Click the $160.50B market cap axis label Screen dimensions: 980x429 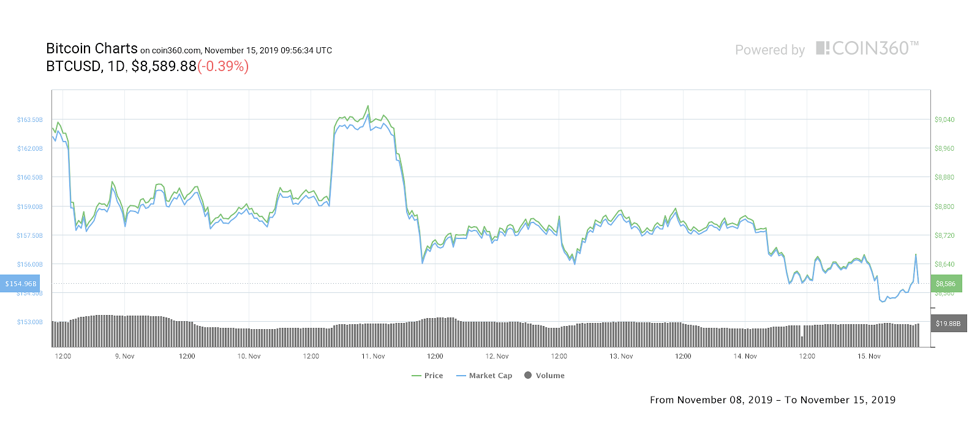pos(30,177)
